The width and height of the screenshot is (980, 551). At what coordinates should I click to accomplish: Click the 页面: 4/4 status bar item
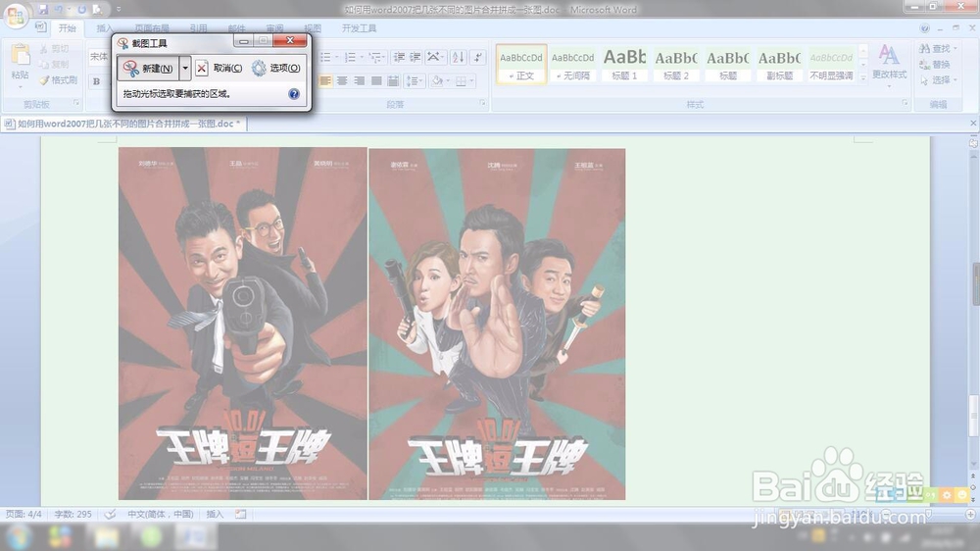24,514
